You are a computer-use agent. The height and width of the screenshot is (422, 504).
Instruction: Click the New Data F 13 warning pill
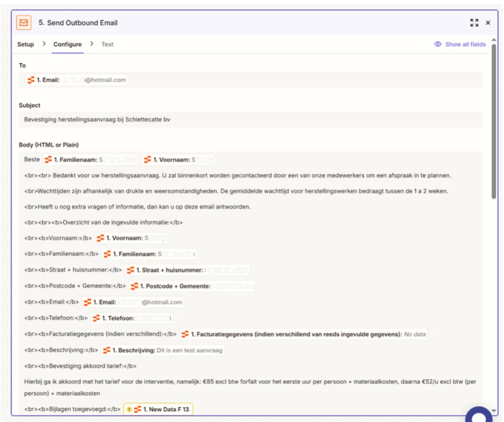158,410
